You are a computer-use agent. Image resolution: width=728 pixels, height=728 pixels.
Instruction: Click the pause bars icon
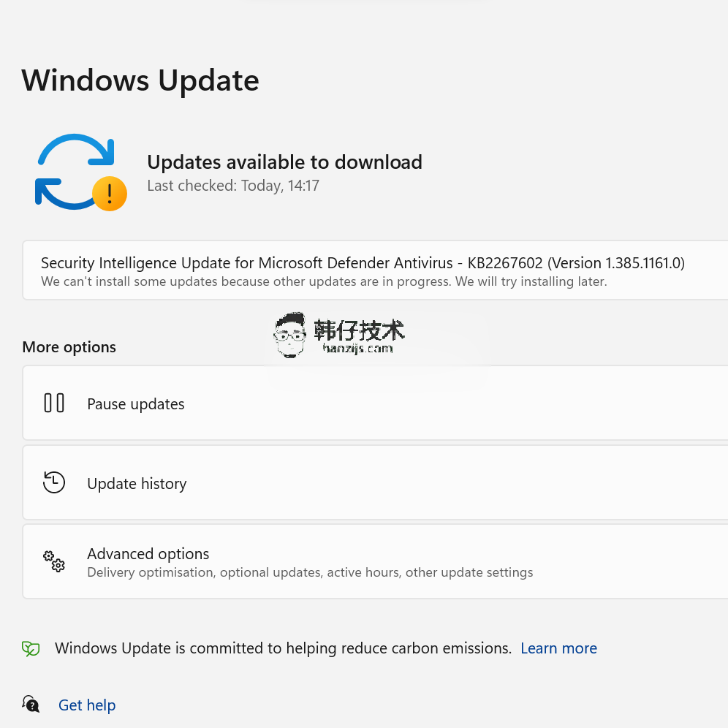54,403
